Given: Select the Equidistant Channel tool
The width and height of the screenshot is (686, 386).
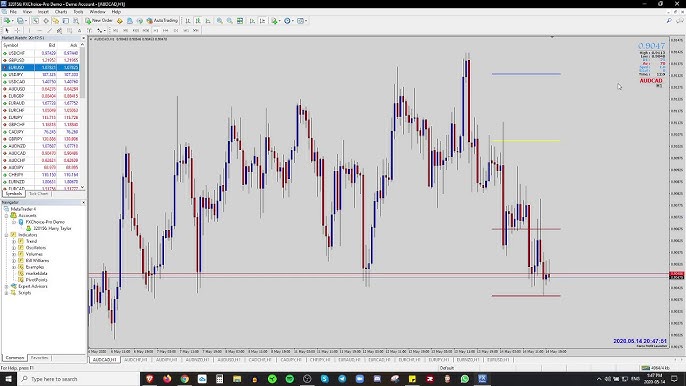Looking at the screenshot, I should 59,30.
